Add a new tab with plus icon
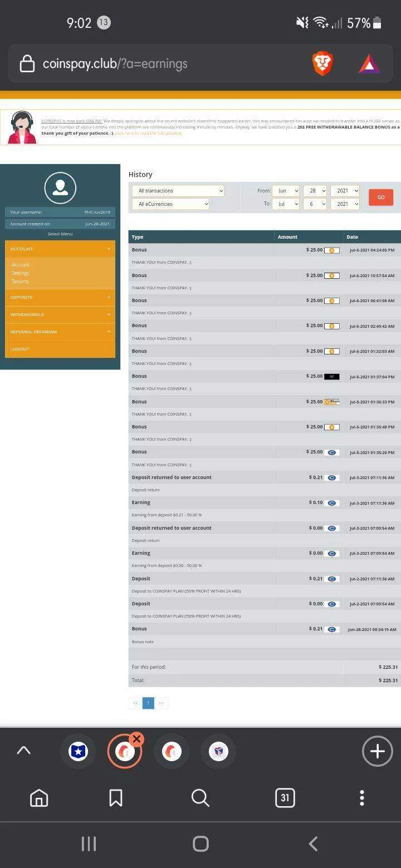401x868 pixels. click(377, 751)
